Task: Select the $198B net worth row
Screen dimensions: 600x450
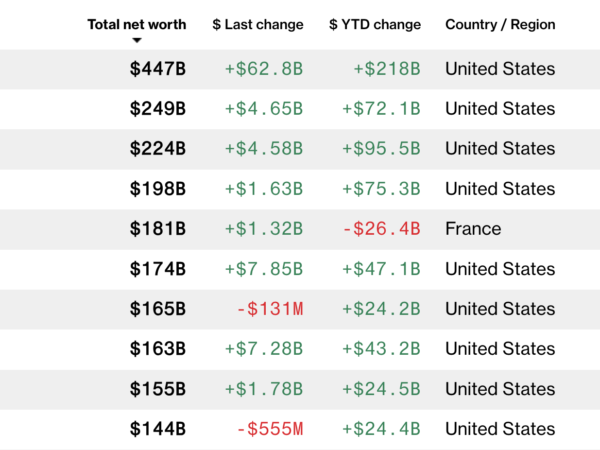Action: (157, 189)
